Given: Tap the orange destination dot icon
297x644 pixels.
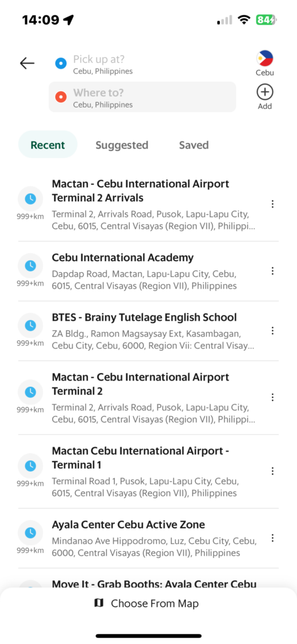Looking at the screenshot, I should pyautogui.click(x=61, y=97).
